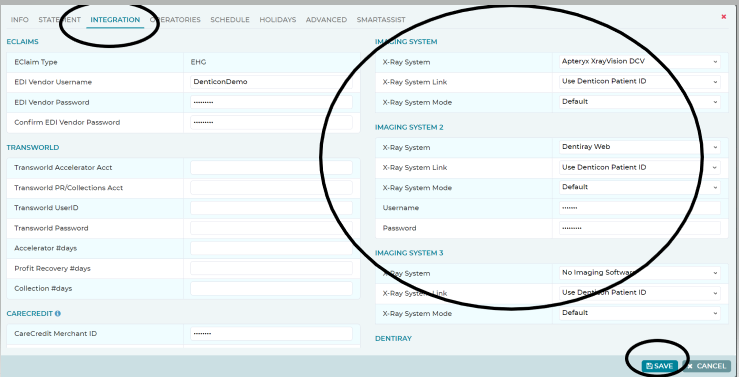Open the SCHEDULE tab
Screen dimensions: 739x377
coord(230,20)
